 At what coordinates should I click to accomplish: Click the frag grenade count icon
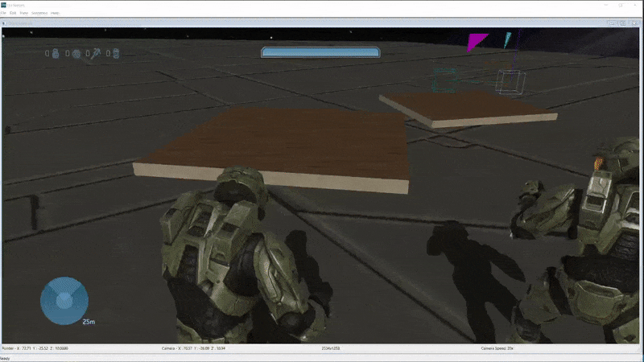pyautogui.click(x=56, y=53)
